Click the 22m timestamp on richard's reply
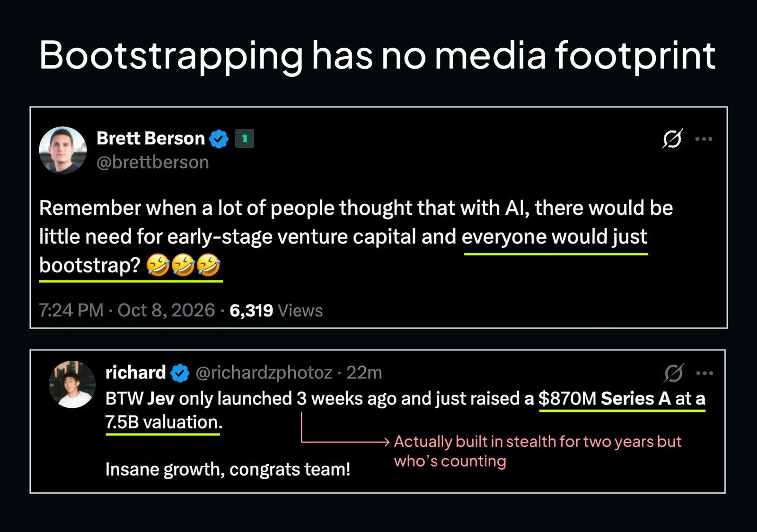 pyautogui.click(x=364, y=373)
